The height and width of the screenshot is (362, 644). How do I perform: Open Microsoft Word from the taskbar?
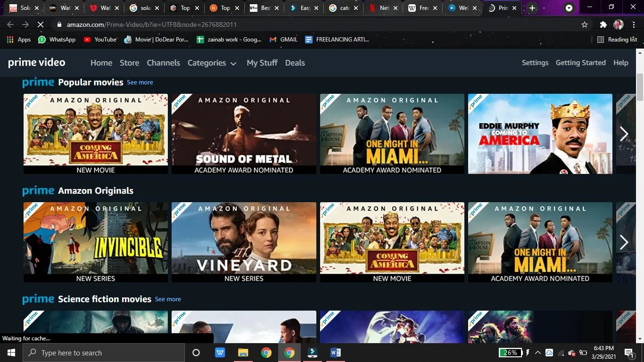[336, 353]
